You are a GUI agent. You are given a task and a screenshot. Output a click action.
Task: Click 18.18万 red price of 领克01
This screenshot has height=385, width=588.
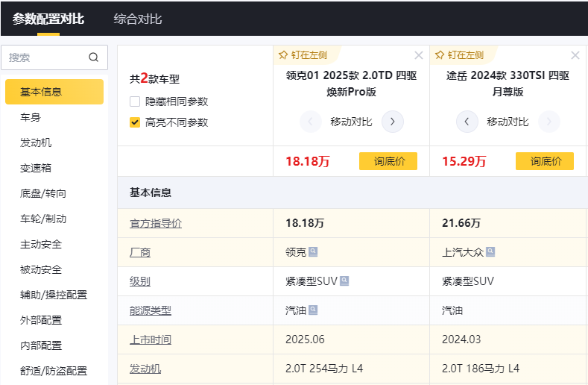(x=308, y=161)
